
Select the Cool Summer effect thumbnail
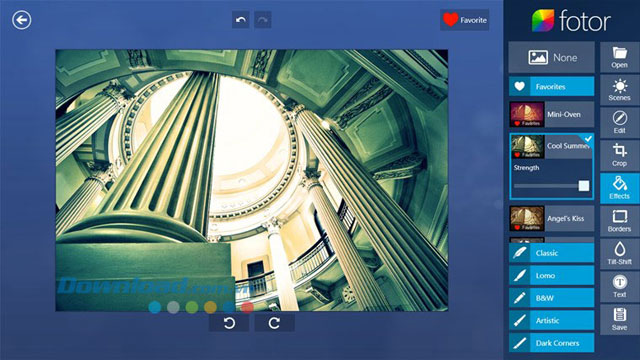point(527,146)
